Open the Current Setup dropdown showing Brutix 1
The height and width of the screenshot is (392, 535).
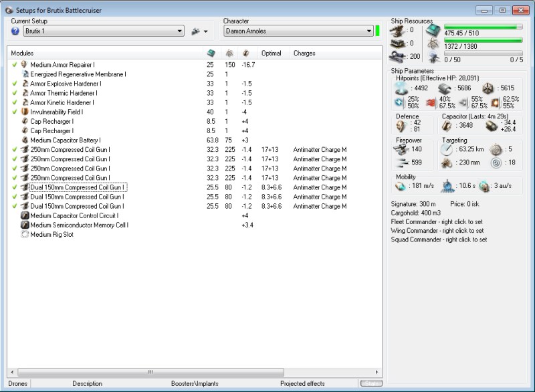click(104, 31)
